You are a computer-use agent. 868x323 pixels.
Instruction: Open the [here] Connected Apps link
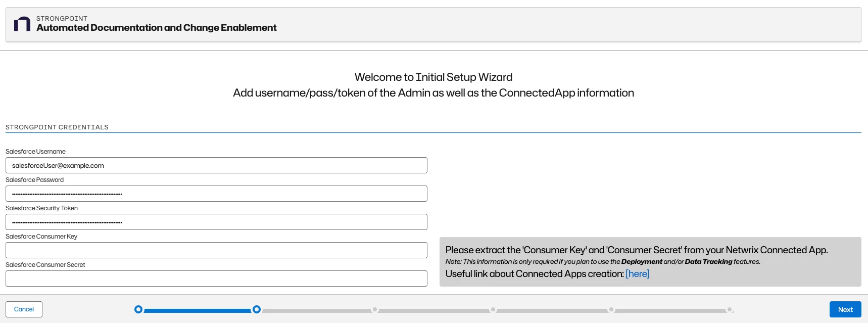pyautogui.click(x=637, y=273)
